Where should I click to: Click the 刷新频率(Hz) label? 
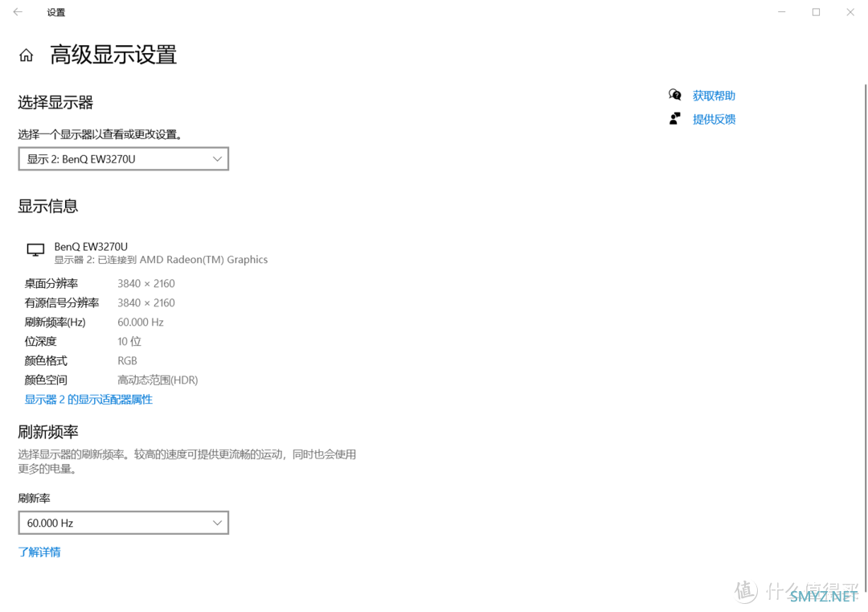[55, 322]
